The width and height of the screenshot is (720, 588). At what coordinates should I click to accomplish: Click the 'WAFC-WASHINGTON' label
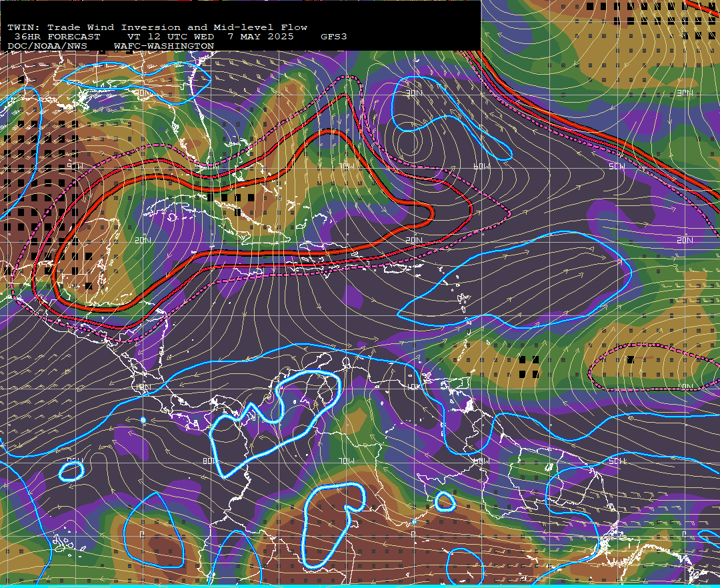[164, 47]
